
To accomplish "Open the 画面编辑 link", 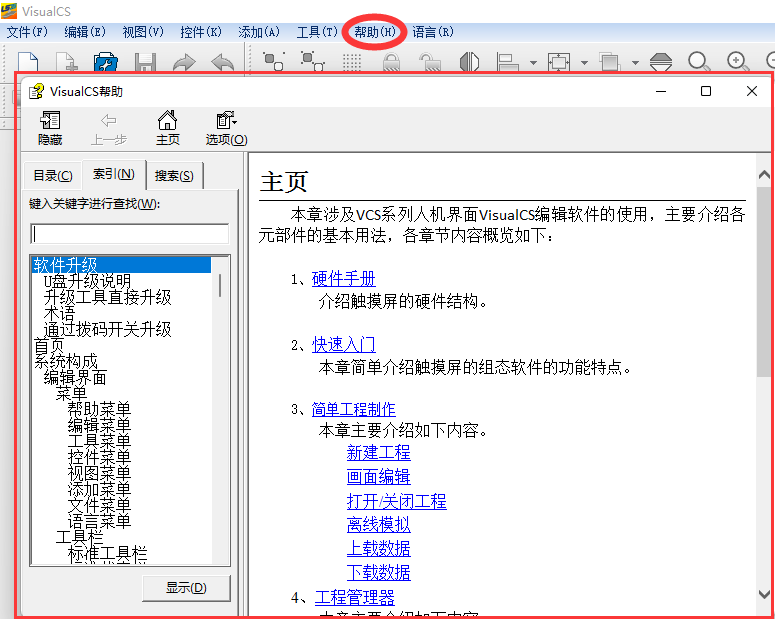I will tap(379, 477).
